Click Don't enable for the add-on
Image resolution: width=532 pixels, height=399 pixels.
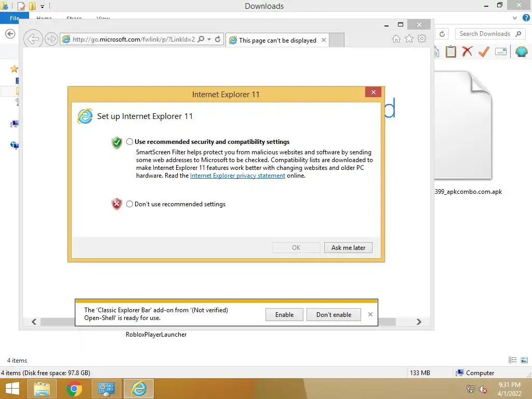(x=334, y=314)
